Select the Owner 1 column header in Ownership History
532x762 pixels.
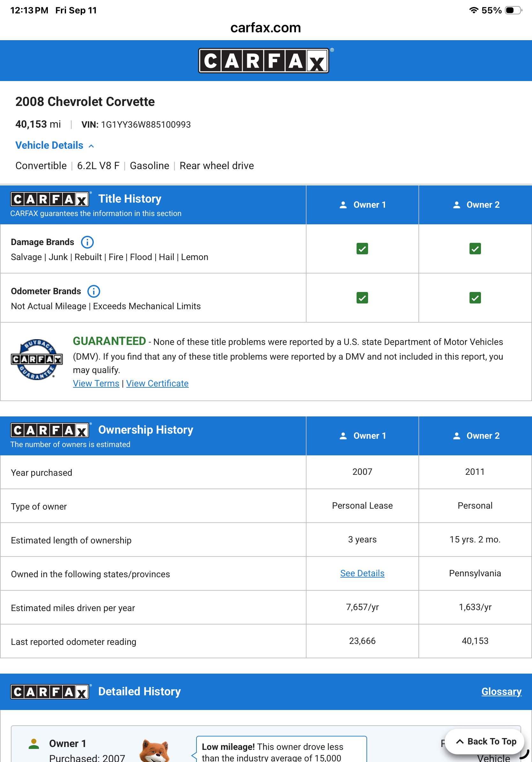coord(362,436)
